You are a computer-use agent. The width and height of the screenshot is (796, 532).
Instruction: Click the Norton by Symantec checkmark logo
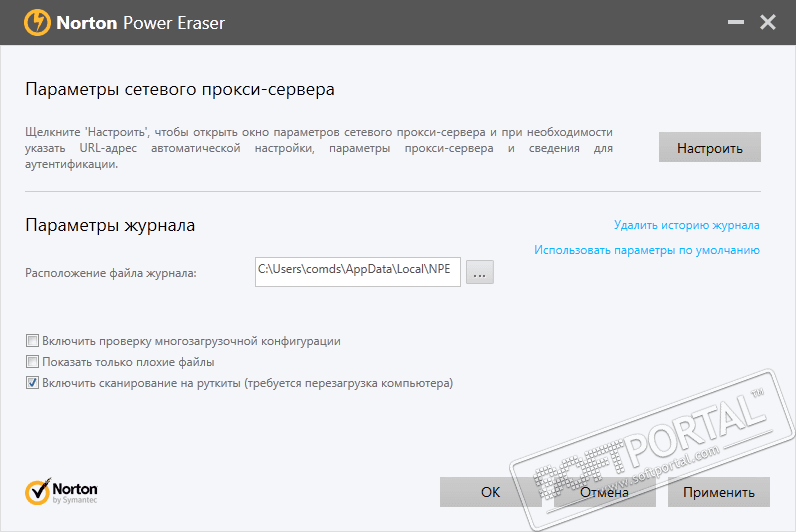(x=61, y=491)
